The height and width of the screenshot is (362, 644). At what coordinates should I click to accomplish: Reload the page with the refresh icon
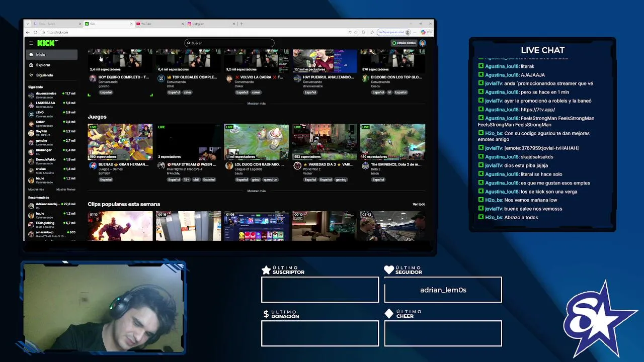click(x=36, y=32)
